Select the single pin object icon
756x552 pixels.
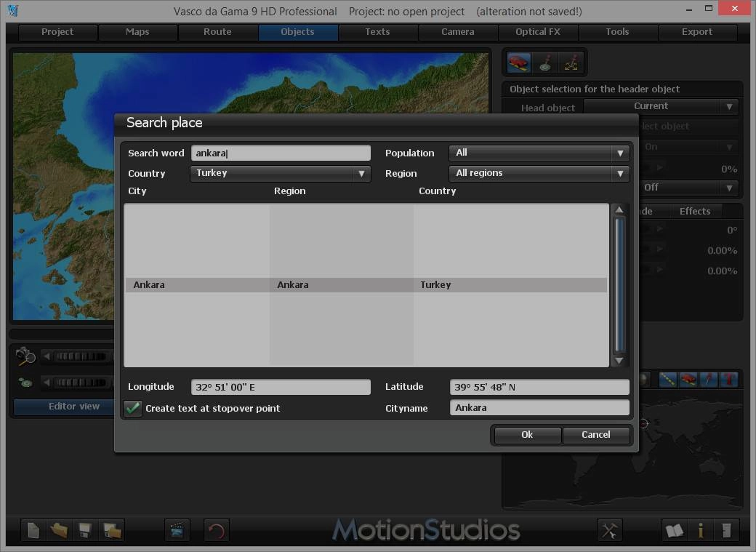(545, 63)
